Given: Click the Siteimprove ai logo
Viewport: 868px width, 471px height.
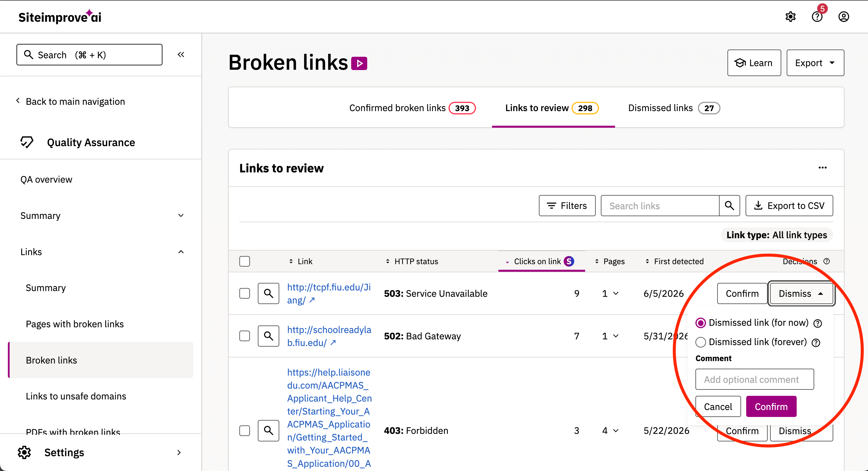Looking at the screenshot, I should point(60,17).
